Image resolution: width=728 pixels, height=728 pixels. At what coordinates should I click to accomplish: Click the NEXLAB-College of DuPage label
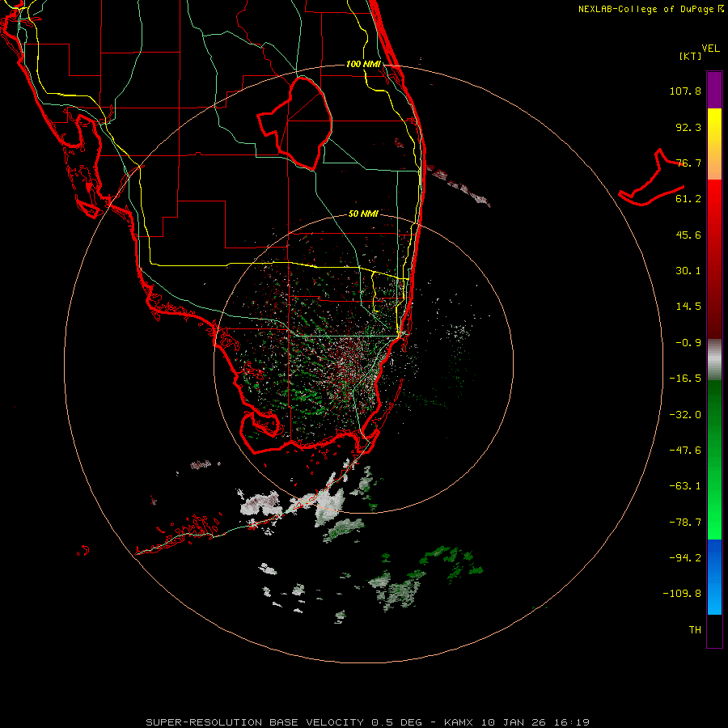click(x=645, y=9)
